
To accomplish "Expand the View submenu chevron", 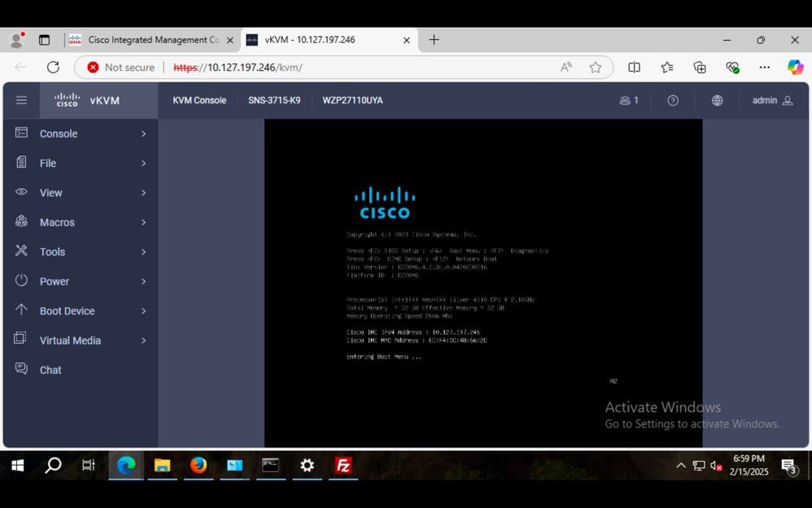I will [x=143, y=193].
